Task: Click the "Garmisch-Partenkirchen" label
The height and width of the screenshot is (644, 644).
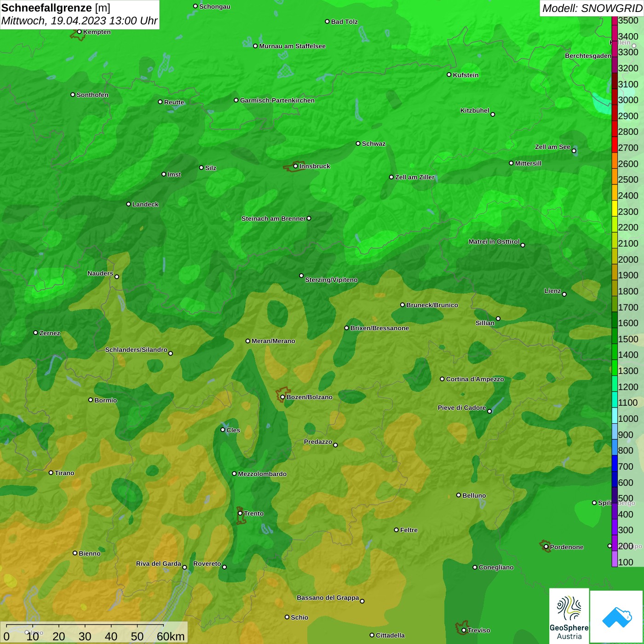Action: pos(277,100)
